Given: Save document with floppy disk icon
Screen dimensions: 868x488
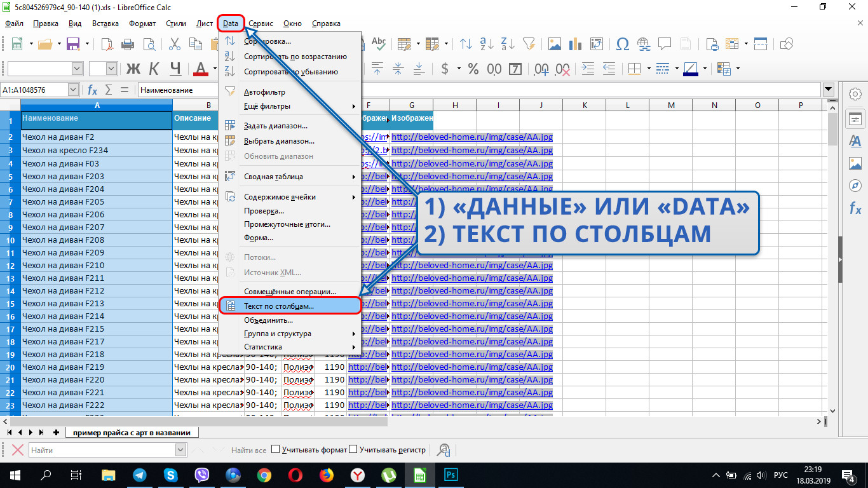Looking at the screenshot, I should click(73, 44).
